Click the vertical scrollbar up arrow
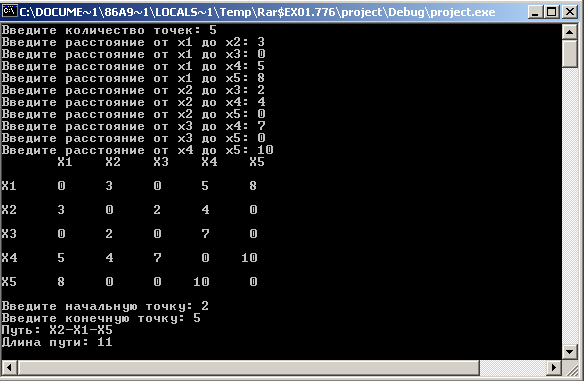The image size is (584, 381). pyautogui.click(x=569, y=32)
